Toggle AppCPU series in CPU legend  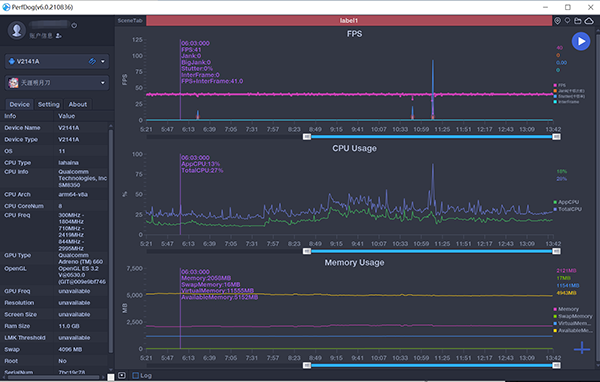[x=566, y=202]
